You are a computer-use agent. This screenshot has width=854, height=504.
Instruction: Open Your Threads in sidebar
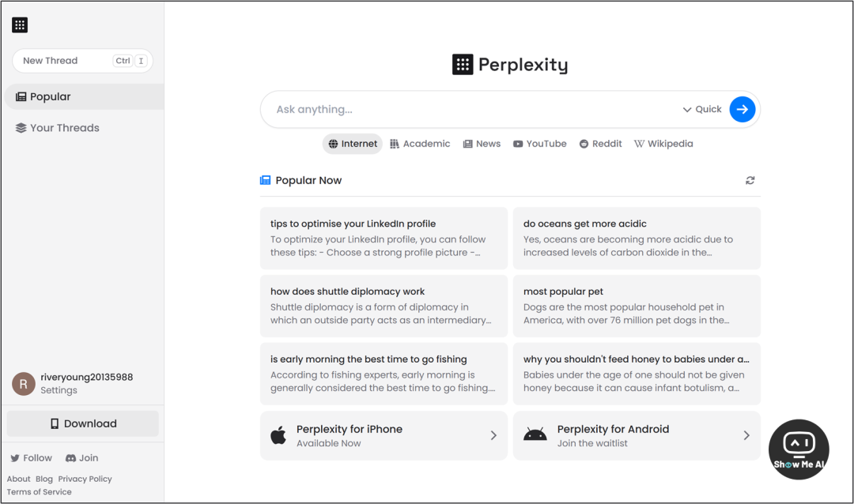tap(64, 128)
